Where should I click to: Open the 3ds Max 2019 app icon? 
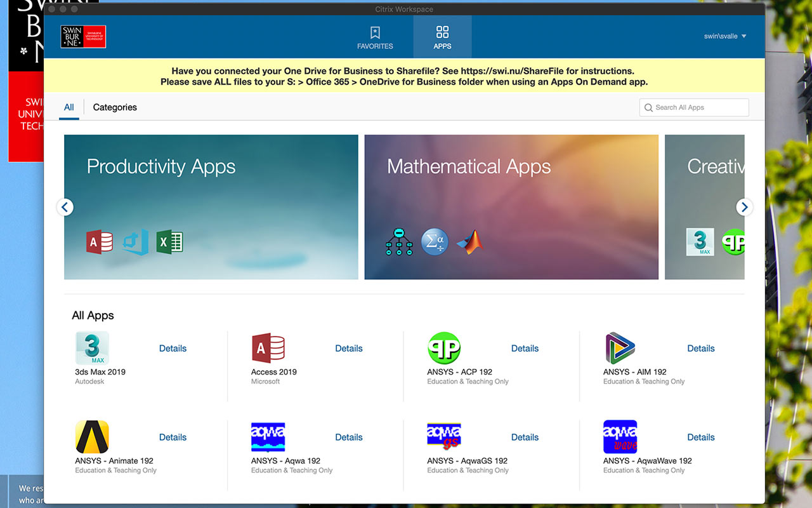coord(92,348)
